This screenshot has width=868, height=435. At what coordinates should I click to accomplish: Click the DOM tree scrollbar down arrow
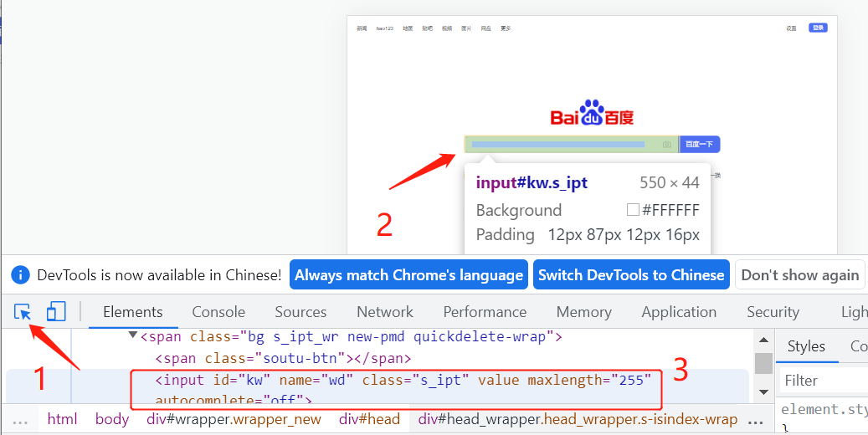764,392
